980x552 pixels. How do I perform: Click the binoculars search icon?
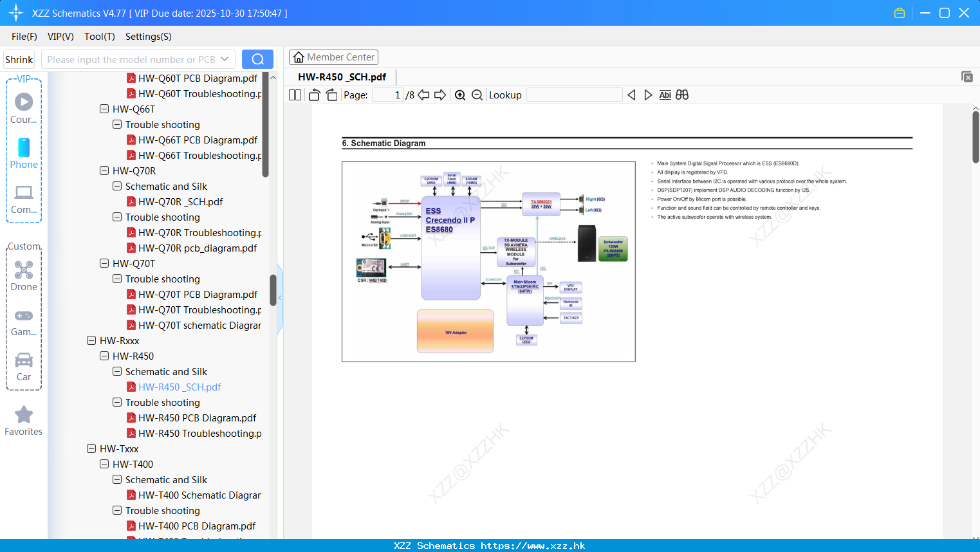[682, 95]
